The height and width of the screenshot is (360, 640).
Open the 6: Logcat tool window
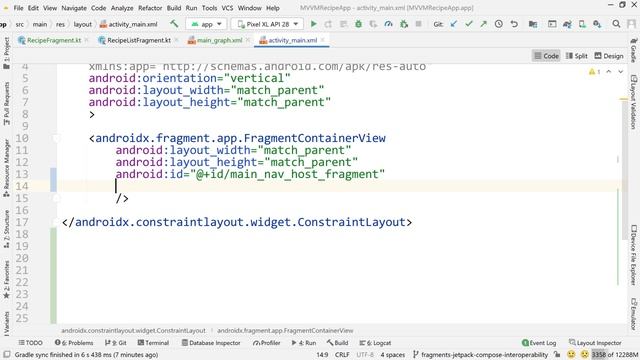375,342
